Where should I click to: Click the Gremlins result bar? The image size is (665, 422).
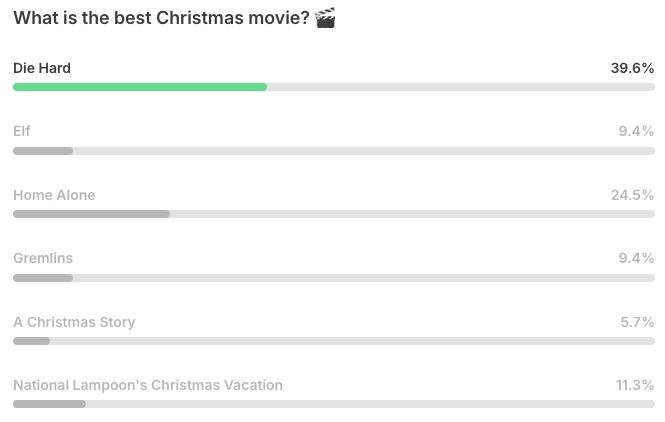pyautogui.click(x=334, y=278)
